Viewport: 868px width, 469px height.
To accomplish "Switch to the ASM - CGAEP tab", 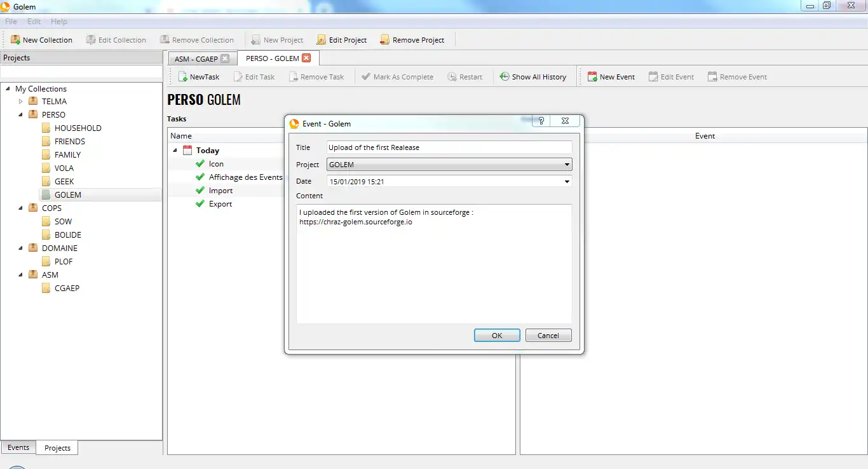I will [196, 58].
